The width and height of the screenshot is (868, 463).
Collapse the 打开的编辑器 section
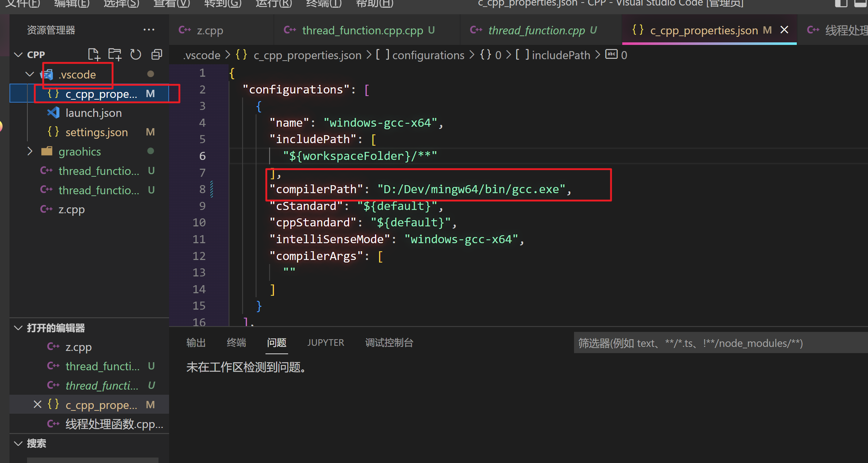[18, 328]
